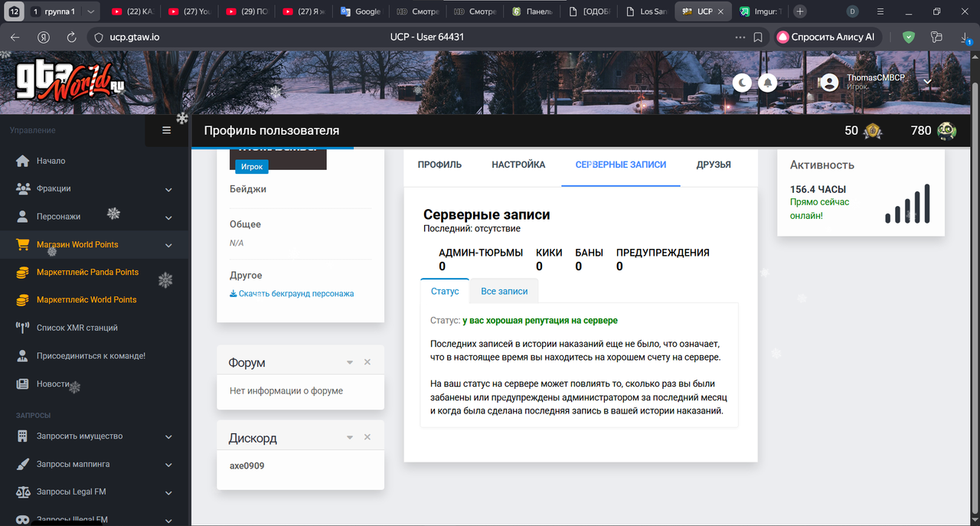Click the Список XMR станций antenna icon
The height and width of the screenshot is (526, 980).
click(x=22, y=328)
